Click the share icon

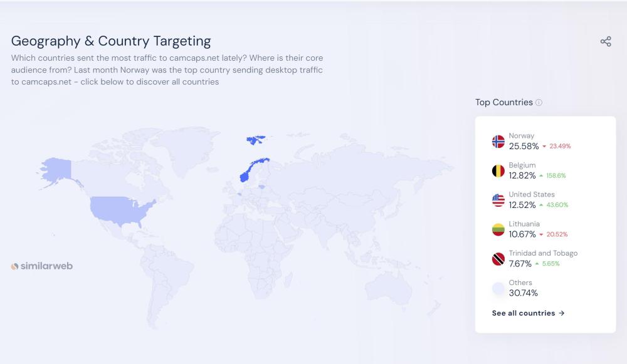pos(606,41)
